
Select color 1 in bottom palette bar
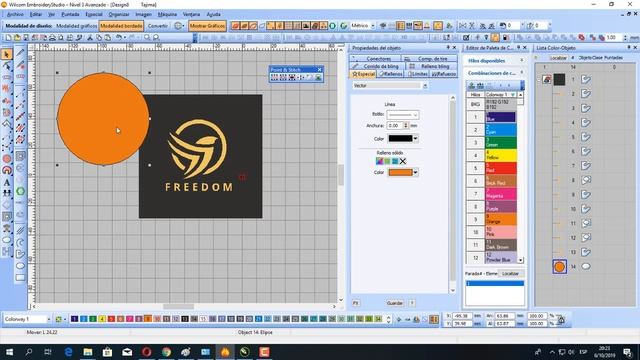[74, 319]
